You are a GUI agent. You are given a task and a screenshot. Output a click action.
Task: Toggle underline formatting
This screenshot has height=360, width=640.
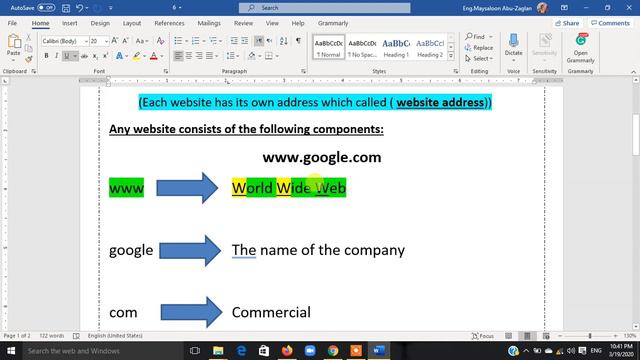[67, 56]
